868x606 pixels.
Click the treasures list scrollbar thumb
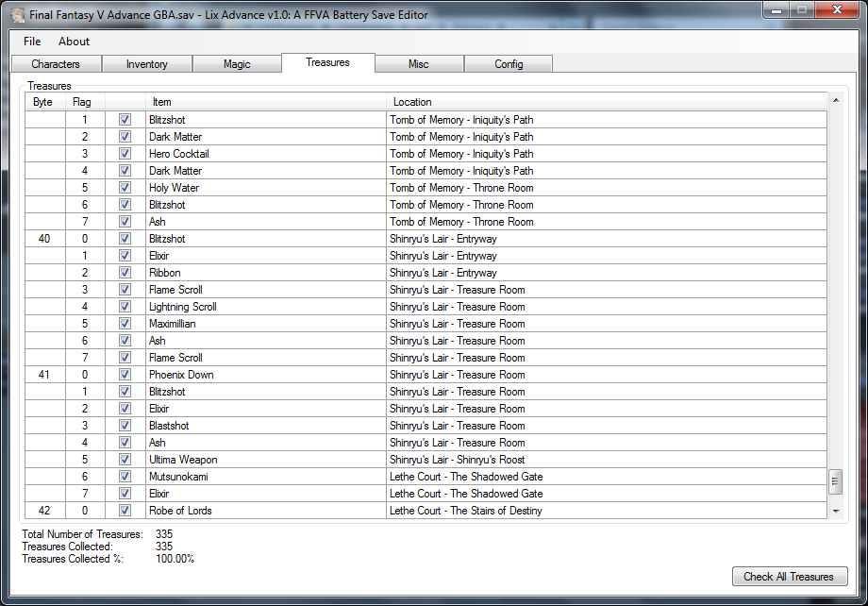tap(836, 481)
